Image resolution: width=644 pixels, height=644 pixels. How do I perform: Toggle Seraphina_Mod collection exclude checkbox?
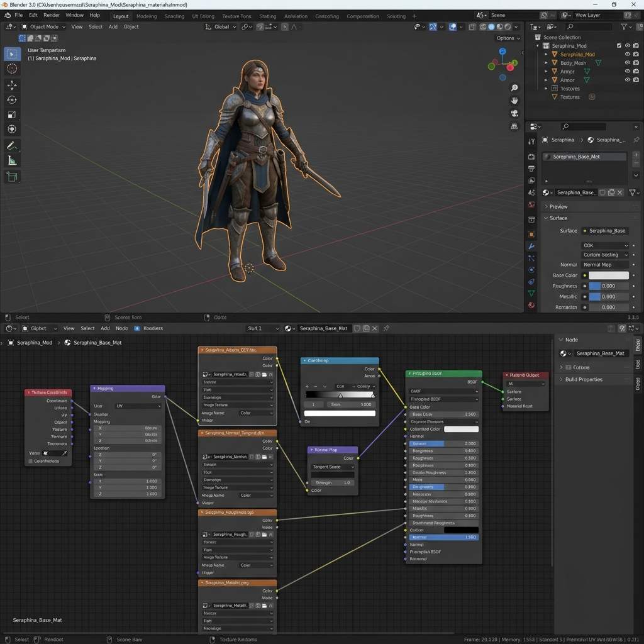[619, 45]
